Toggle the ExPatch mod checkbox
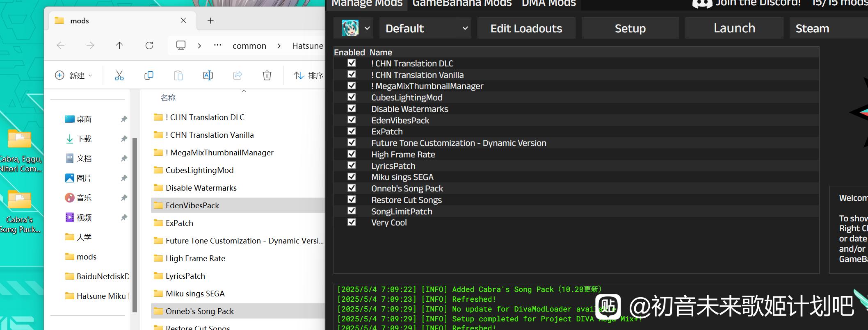Screen dimensions: 868x330 click(352, 131)
